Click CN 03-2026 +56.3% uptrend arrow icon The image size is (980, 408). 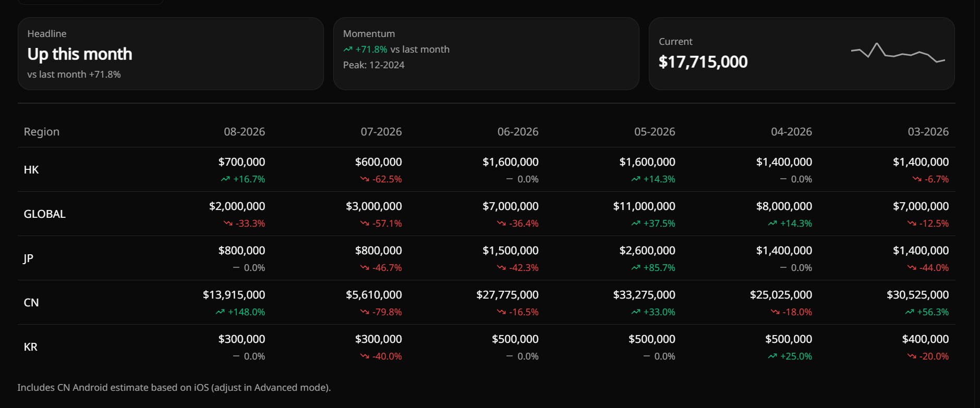910,312
